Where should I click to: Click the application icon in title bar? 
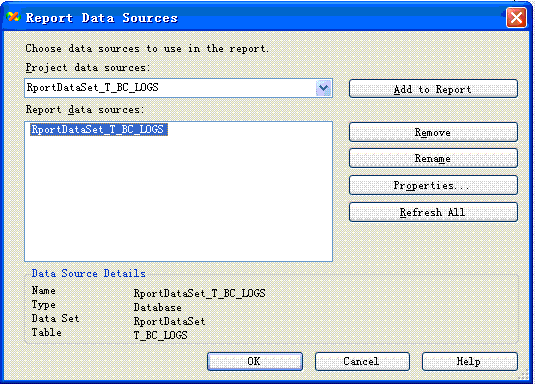(13, 16)
